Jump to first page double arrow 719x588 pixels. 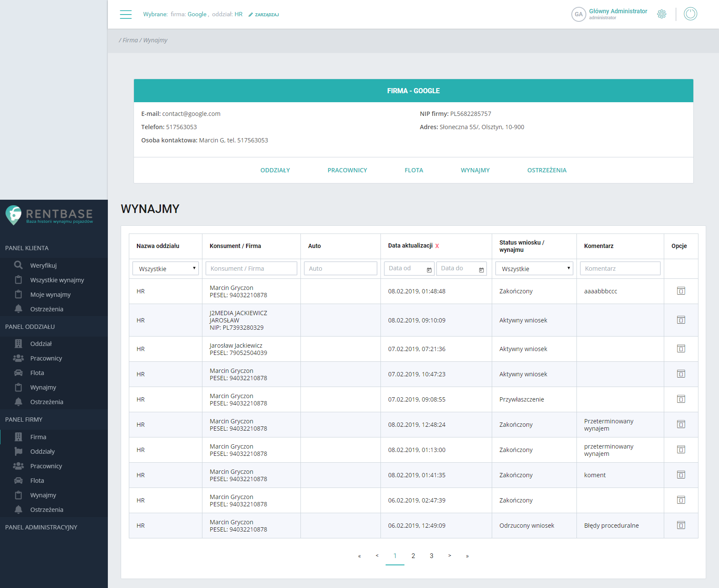pyautogui.click(x=359, y=556)
